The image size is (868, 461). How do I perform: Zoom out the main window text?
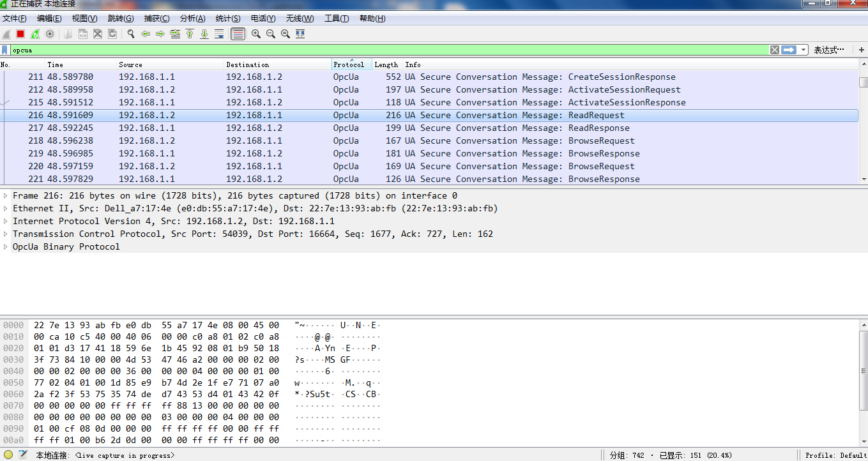271,34
